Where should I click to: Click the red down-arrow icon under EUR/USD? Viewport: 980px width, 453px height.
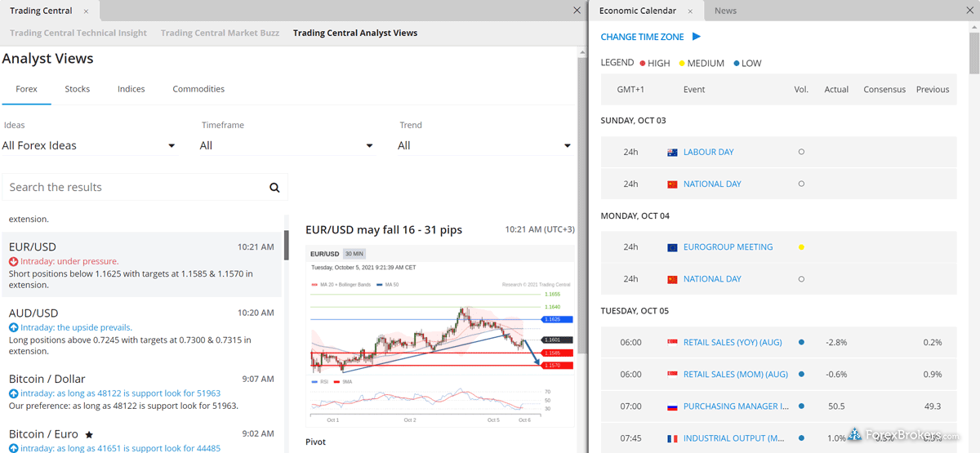coord(13,261)
